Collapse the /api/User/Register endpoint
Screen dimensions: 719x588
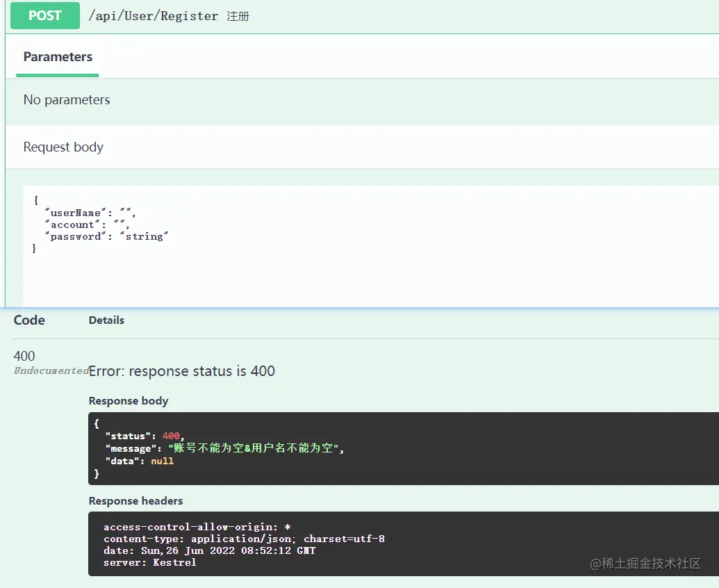coord(154,15)
